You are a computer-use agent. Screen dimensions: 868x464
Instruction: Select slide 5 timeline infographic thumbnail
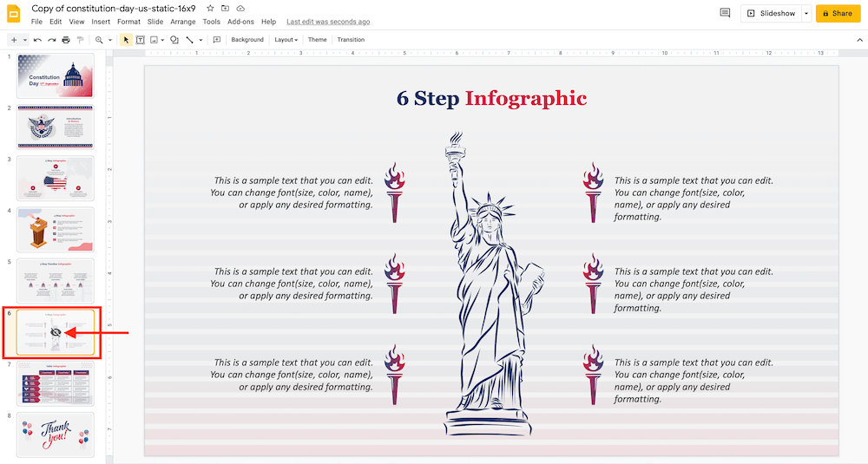(x=56, y=280)
